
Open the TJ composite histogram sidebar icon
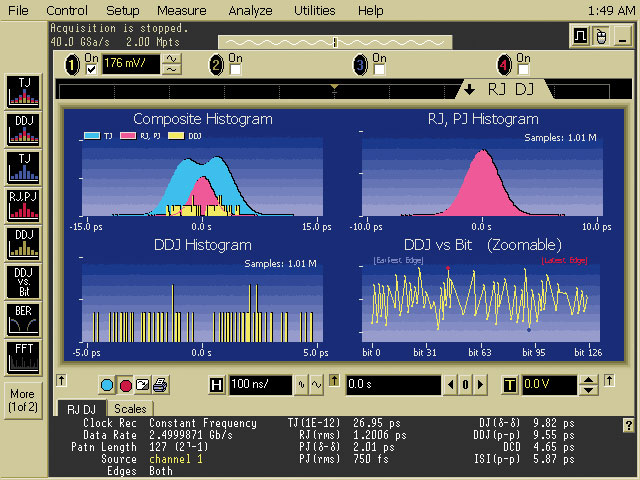23,91
